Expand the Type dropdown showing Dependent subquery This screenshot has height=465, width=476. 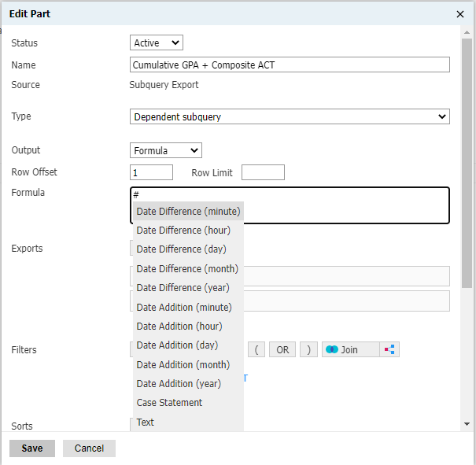coord(290,116)
